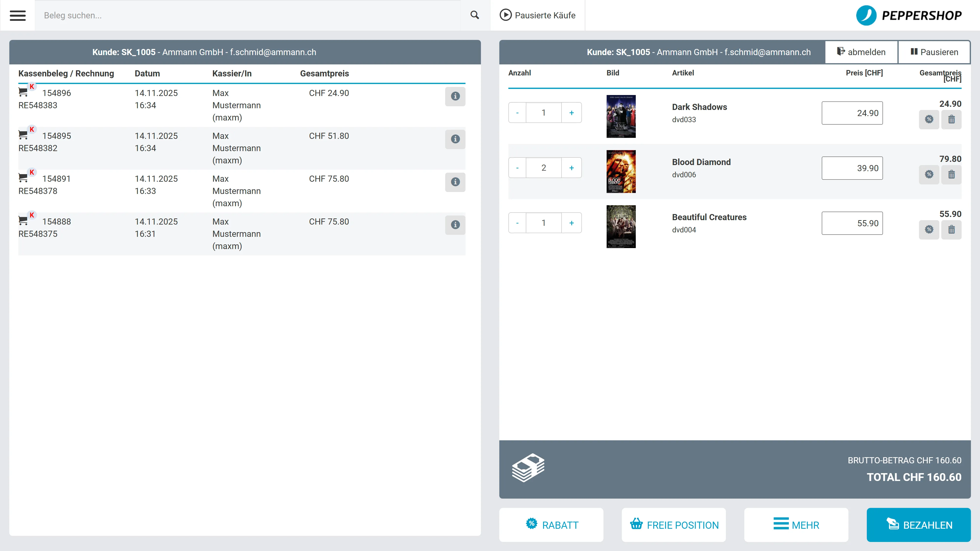Show info for receipt 154891

point(455,182)
